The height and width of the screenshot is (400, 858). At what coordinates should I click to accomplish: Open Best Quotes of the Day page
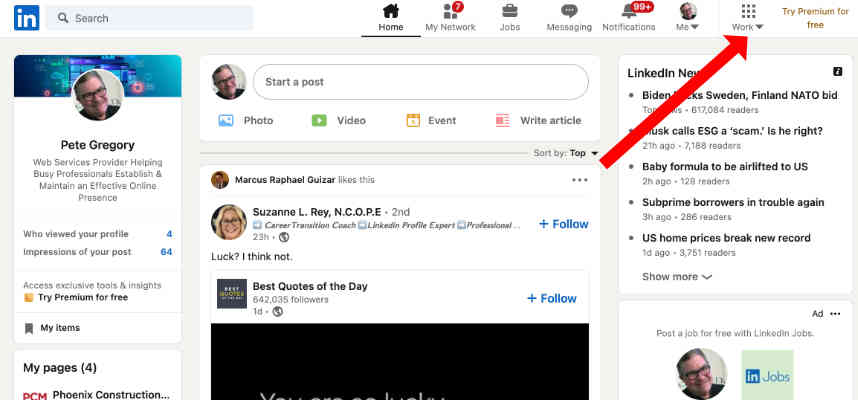310,286
